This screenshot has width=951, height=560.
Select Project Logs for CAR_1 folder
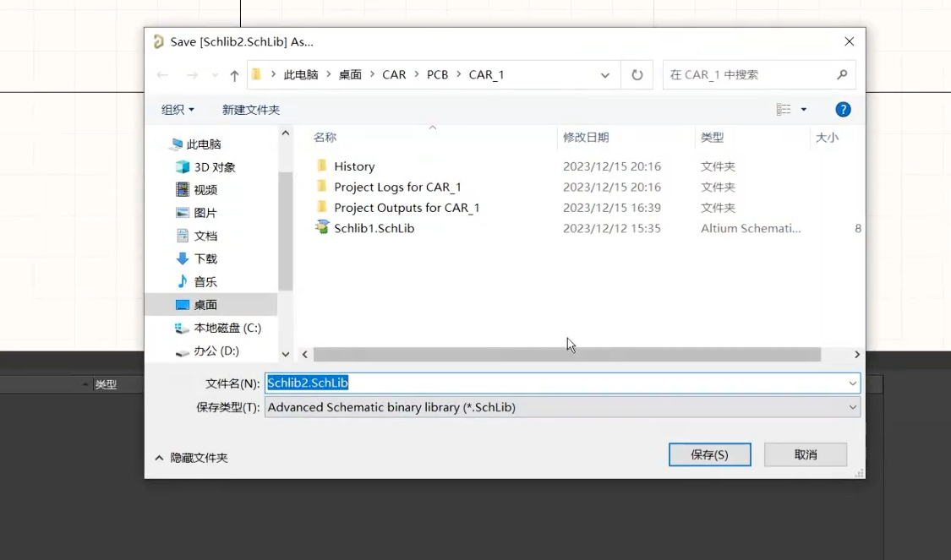tap(397, 187)
